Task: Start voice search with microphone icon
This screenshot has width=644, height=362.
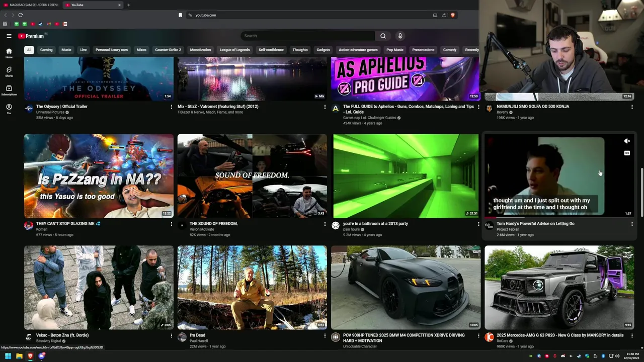Action: (x=400, y=36)
